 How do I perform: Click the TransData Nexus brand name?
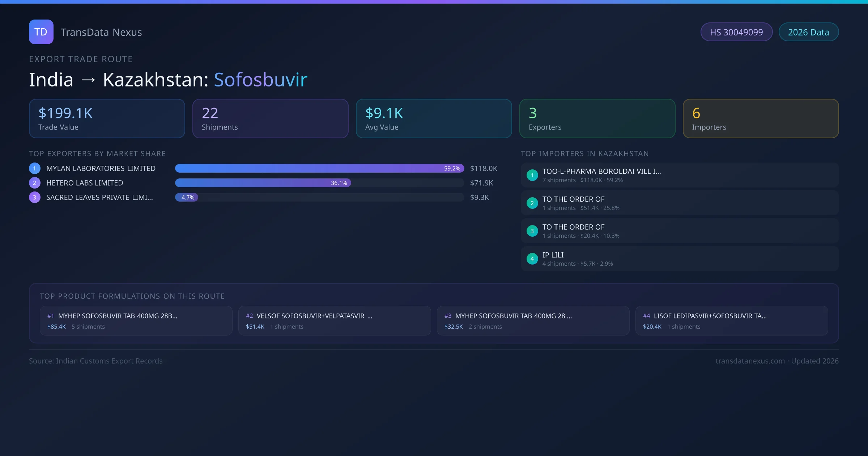101,32
